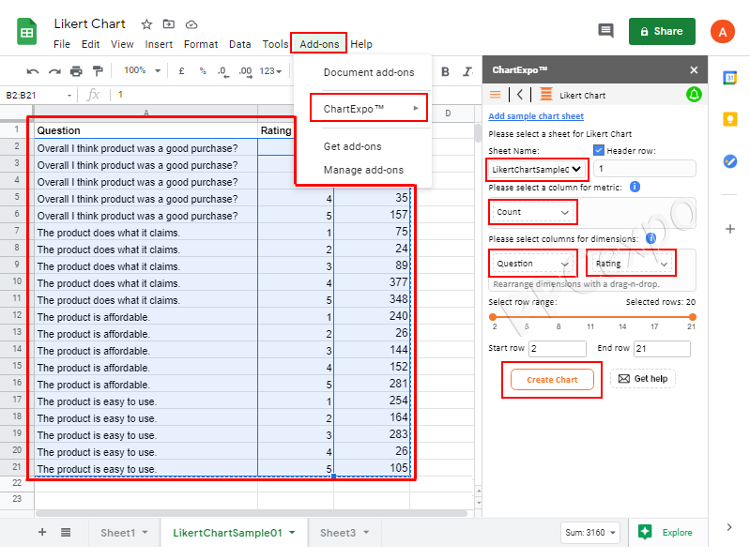Apply bold formatting

point(445,71)
